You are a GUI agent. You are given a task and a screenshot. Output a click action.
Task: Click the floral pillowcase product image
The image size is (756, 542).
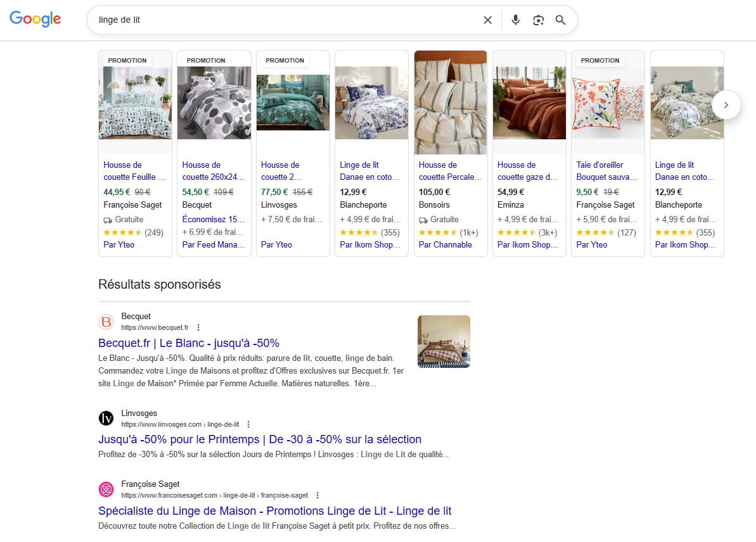pos(608,103)
